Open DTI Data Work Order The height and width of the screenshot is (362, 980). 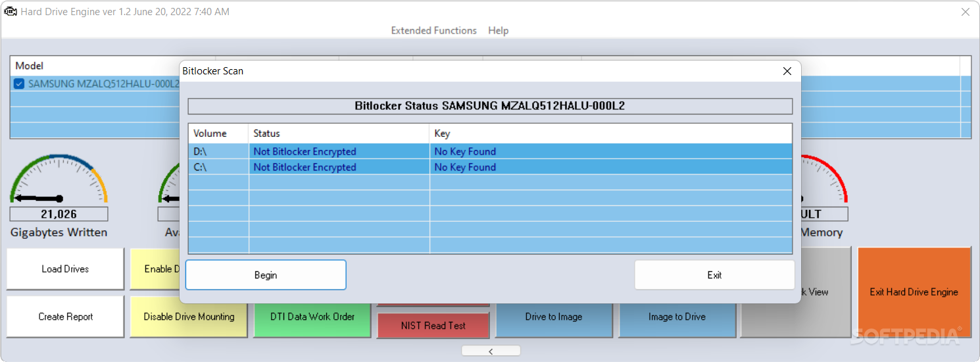click(x=312, y=317)
